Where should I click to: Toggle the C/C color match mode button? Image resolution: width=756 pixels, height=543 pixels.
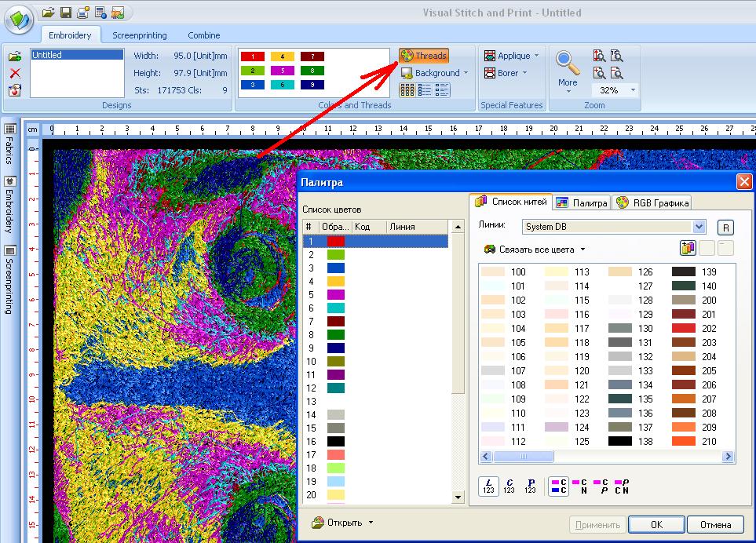559,486
